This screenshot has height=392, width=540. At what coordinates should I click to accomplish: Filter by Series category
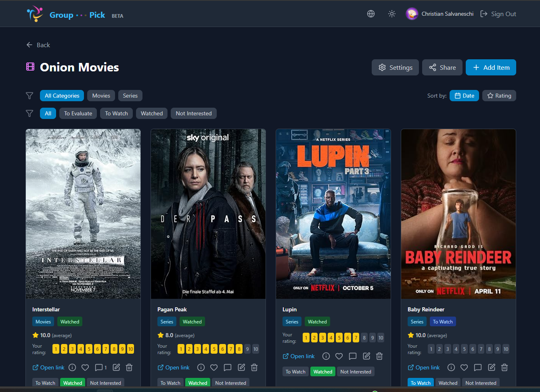pos(130,96)
